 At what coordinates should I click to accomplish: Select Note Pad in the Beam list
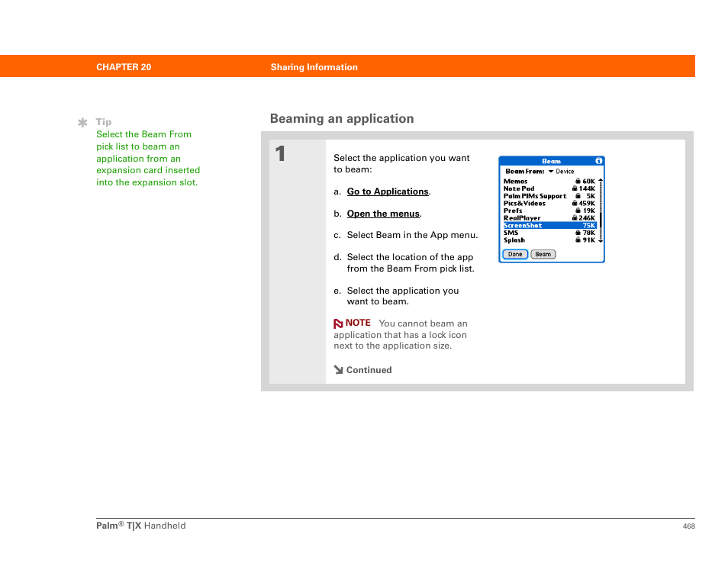[549, 189]
